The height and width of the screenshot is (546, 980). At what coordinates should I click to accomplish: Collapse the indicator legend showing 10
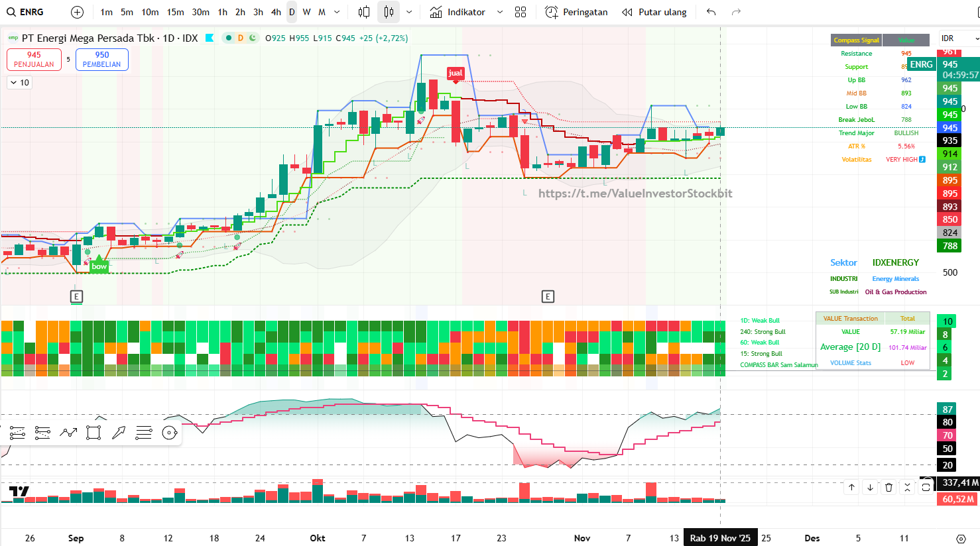19,83
